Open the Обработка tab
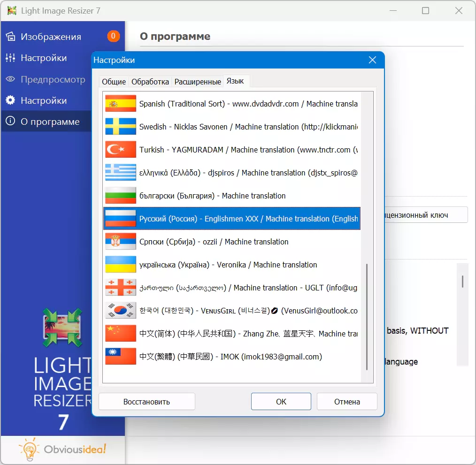Image resolution: width=476 pixels, height=465 pixels. [150, 82]
